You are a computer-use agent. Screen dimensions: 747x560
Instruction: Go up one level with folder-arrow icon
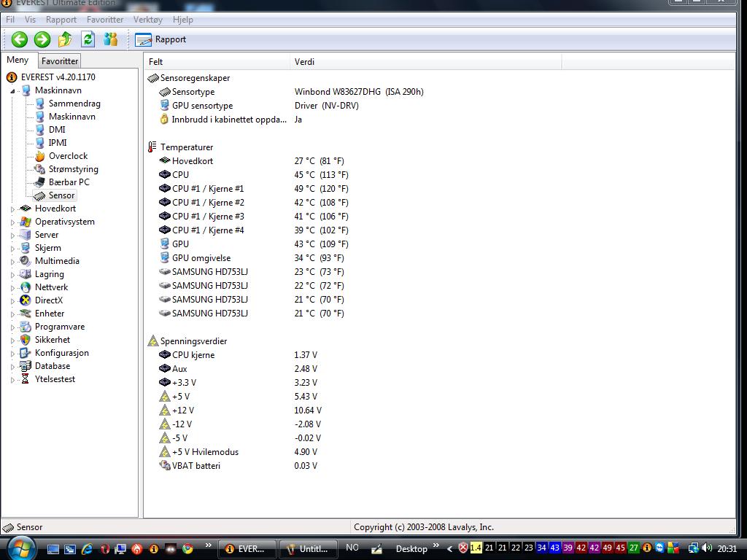[x=65, y=39]
